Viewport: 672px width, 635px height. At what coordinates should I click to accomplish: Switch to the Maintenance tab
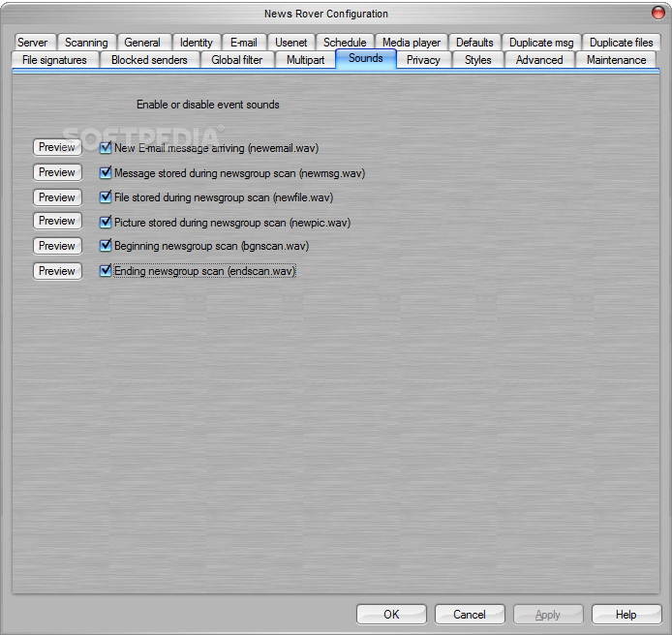(x=616, y=60)
